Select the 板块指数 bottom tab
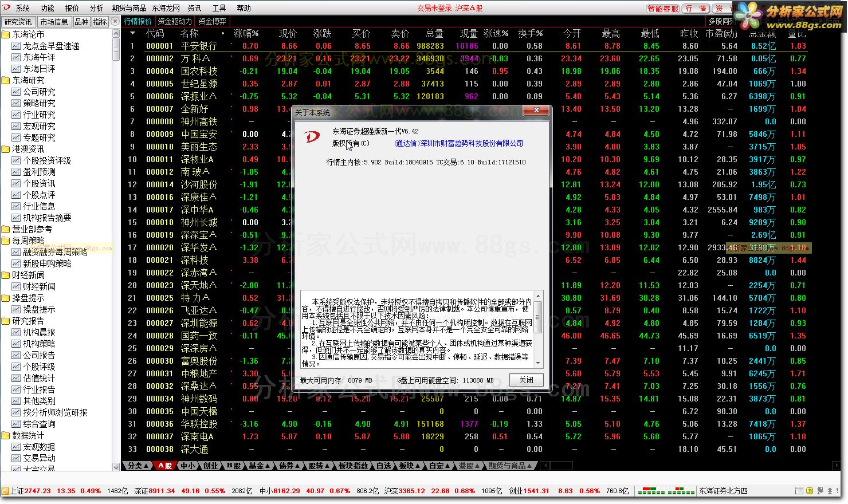 click(x=353, y=466)
